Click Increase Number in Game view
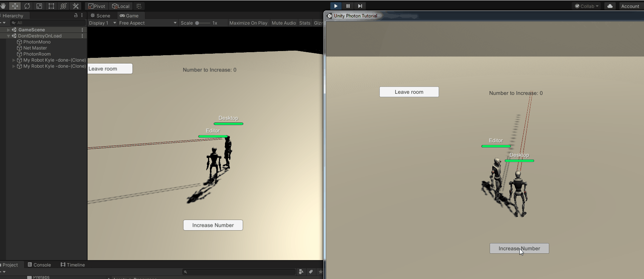Viewport: 644px width, 279px height. click(x=213, y=225)
